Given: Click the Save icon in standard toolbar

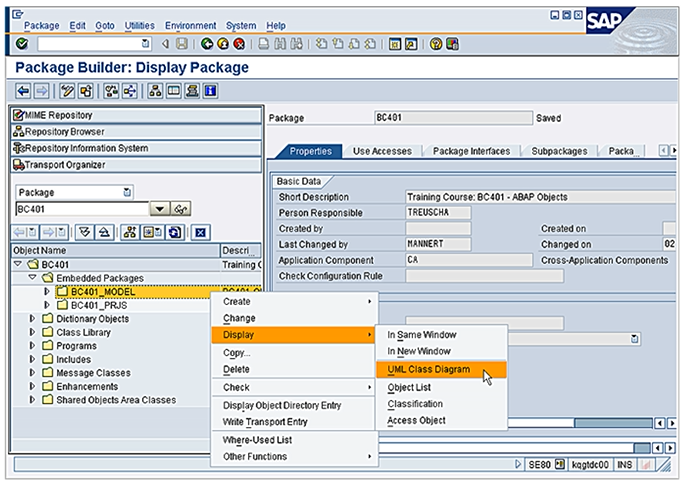Looking at the screenshot, I should (x=181, y=44).
